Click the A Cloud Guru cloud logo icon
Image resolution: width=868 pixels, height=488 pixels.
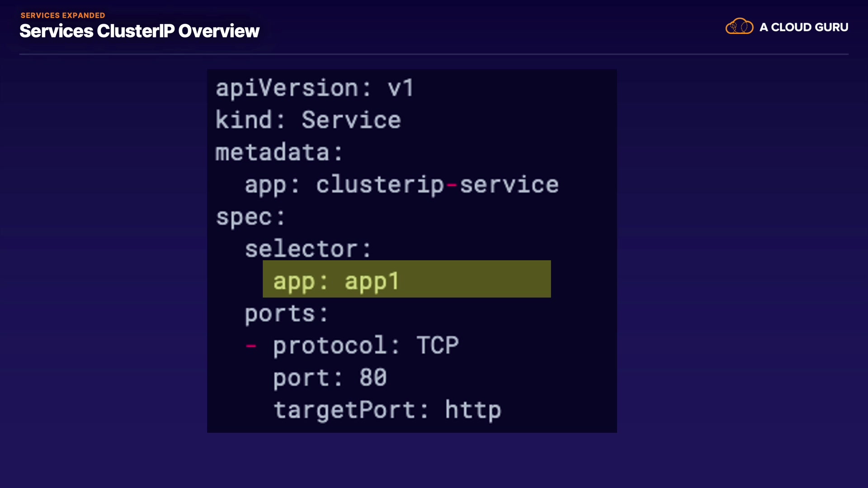pos(739,27)
